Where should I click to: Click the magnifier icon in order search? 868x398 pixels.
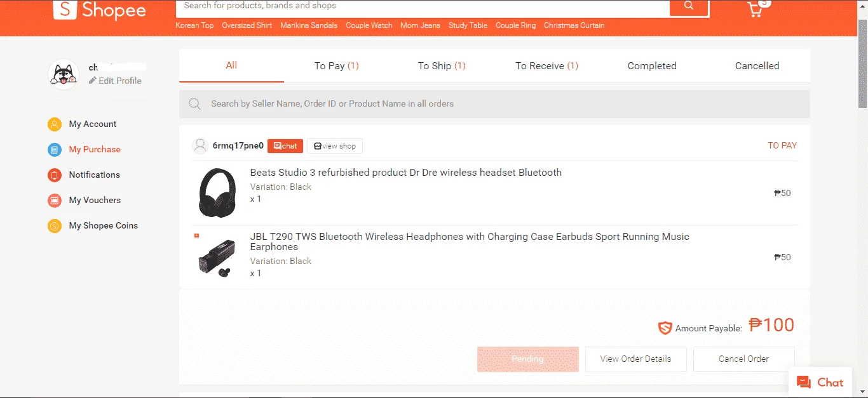coord(195,103)
